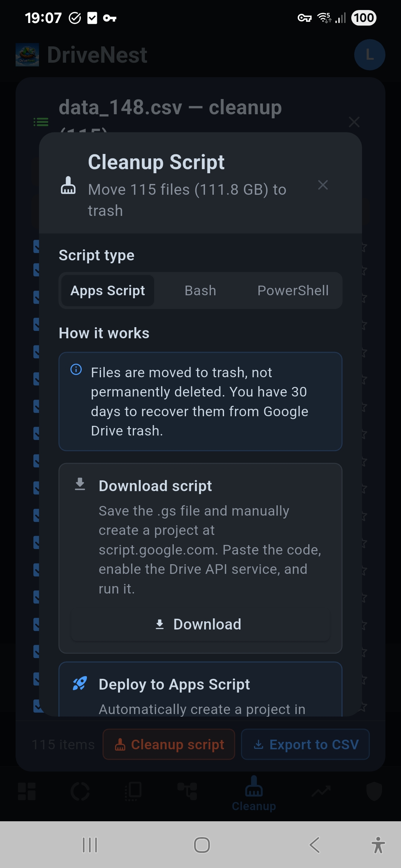The width and height of the screenshot is (401, 868).
Task: Click the 'Download script' title
Action: point(155,486)
